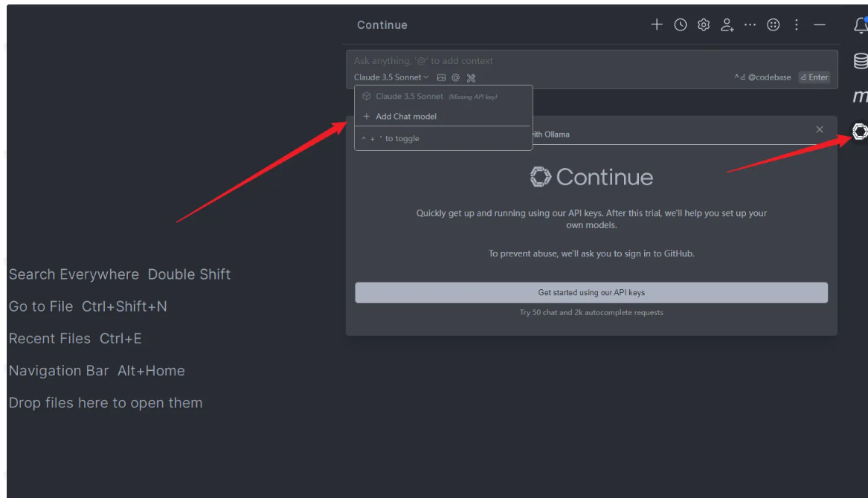The height and width of the screenshot is (498, 868).
Task: Click 'Try 50 chat and 2k autocomplete requests' text
Action: click(x=591, y=313)
